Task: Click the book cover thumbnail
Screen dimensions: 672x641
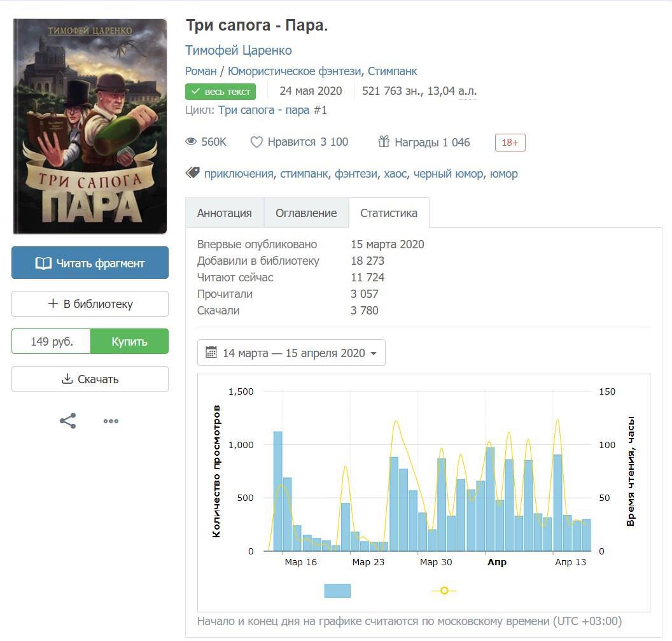Action: coord(90,126)
